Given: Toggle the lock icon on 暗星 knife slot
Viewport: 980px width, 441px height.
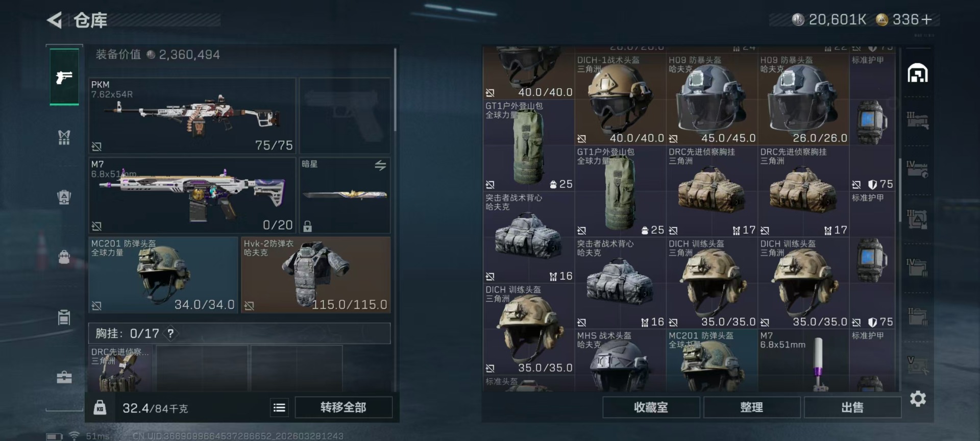Looking at the screenshot, I should click(307, 226).
